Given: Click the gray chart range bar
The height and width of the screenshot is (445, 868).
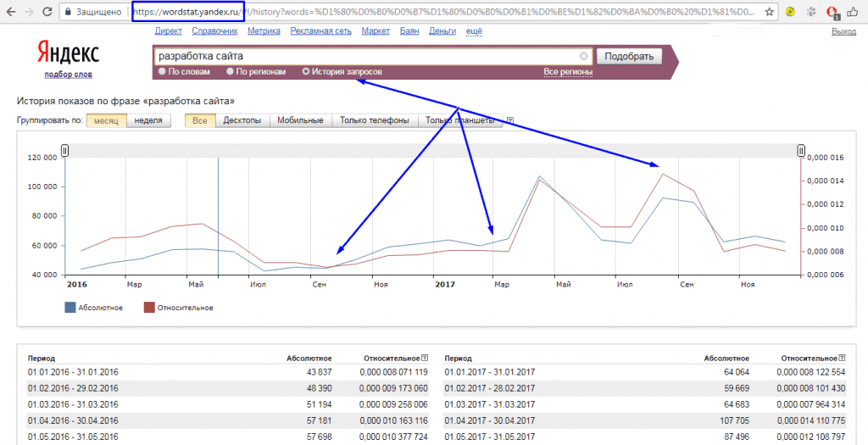Looking at the screenshot, I should [433, 150].
